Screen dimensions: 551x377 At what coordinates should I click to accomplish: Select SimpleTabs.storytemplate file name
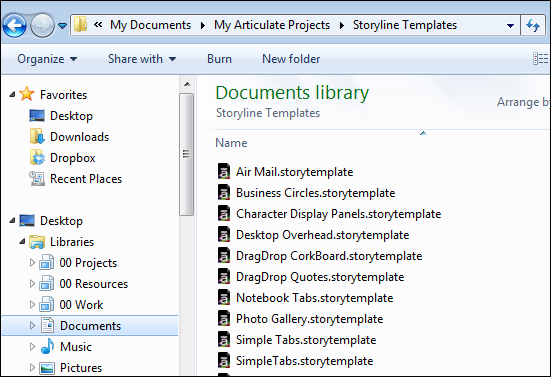pyautogui.click(x=305, y=361)
